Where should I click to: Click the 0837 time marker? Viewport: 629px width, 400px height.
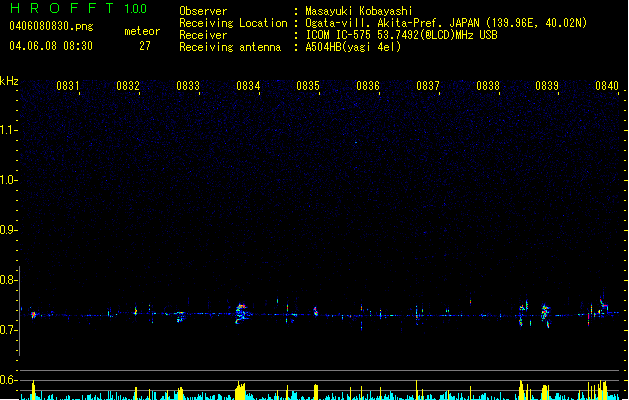[x=428, y=86]
